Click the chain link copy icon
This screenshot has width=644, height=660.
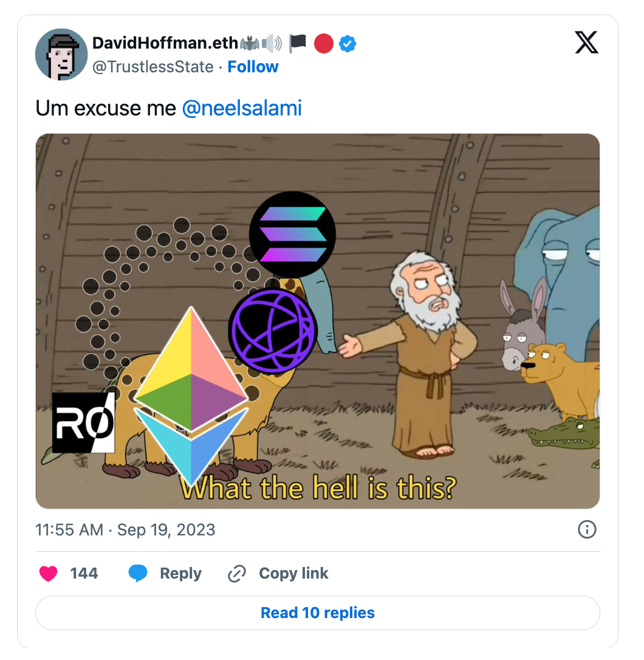click(237, 574)
